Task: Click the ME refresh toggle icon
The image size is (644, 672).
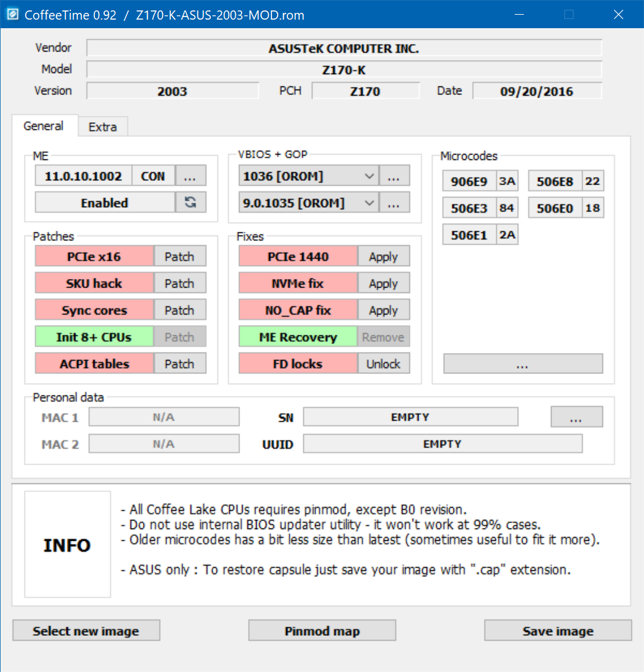Action: coord(191,202)
